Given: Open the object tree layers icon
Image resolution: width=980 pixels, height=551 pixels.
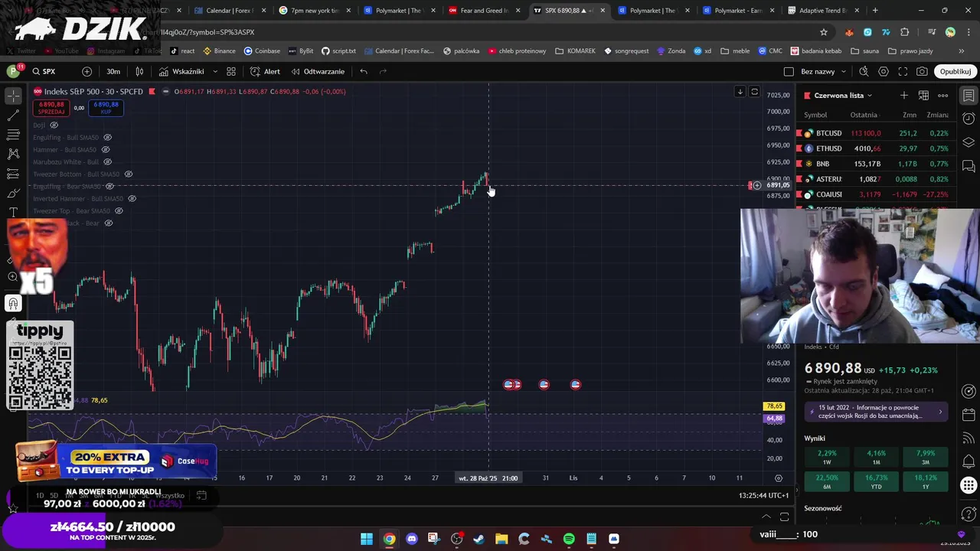Looking at the screenshot, I should coord(969,142).
